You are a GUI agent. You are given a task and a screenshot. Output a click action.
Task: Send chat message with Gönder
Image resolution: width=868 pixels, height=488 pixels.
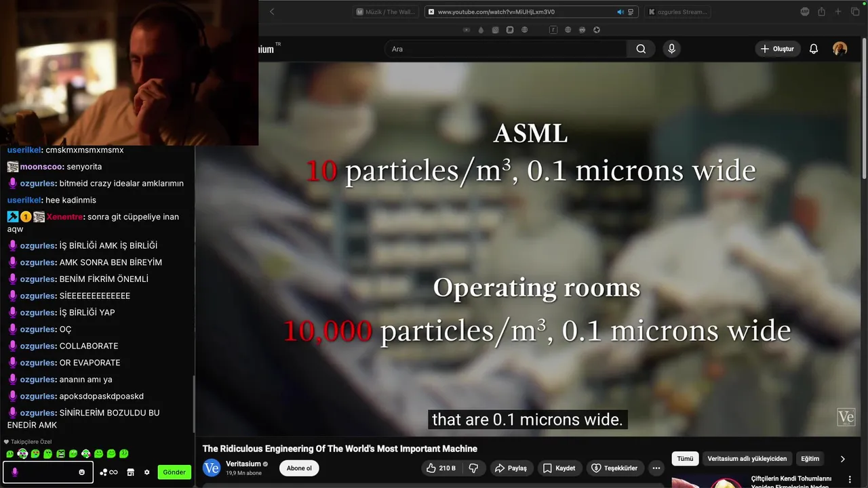[x=174, y=472]
